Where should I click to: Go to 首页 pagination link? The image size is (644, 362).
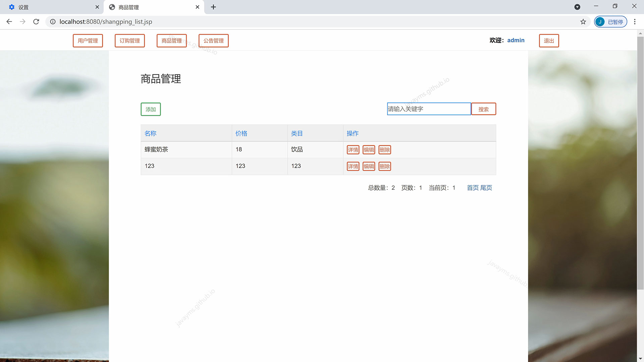[x=473, y=188]
